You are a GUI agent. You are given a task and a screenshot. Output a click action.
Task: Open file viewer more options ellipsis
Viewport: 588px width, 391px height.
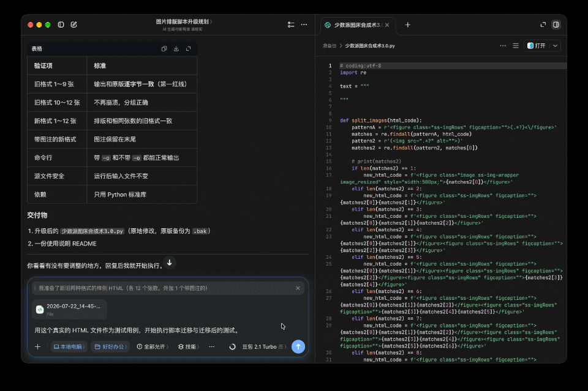coord(503,46)
